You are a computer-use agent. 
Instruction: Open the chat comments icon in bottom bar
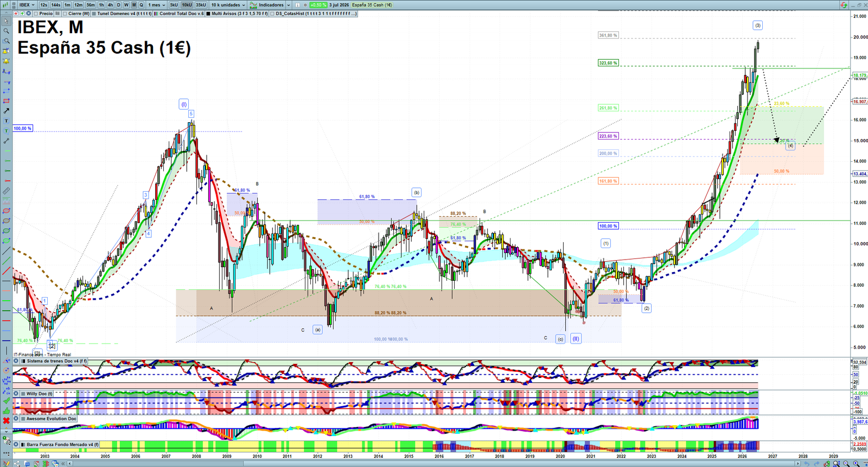(x=27, y=463)
